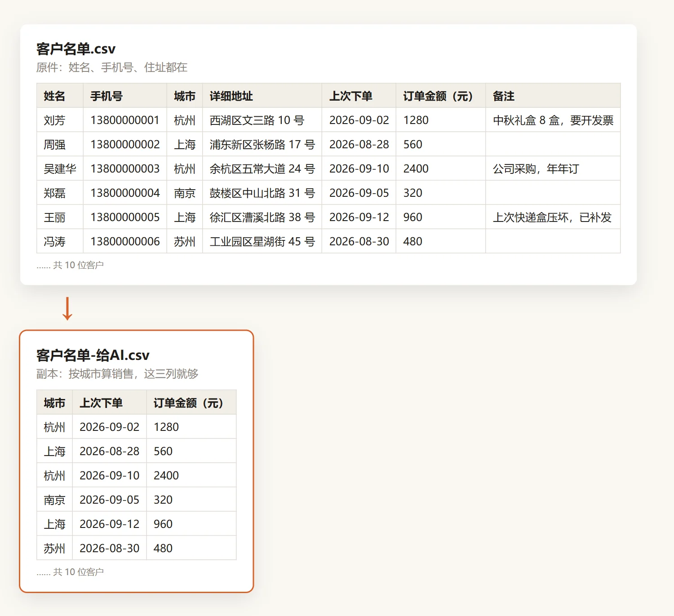Click "苏州" in 冯涛's row
This screenshot has height=616, width=674.
click(185, 242)
